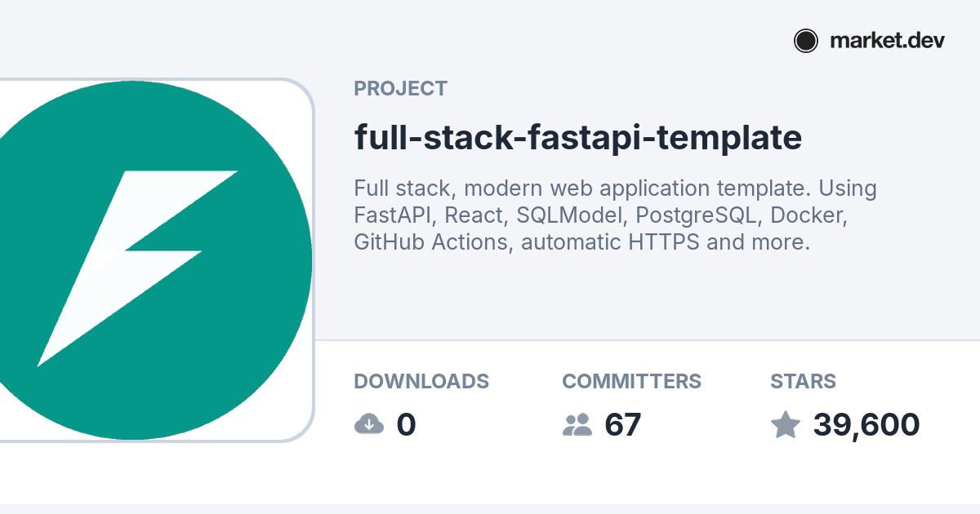This screenshot has height=514, width=980.
Task: Click the market.dev circle logo icon
Action: pyautogui.click(x=806, y=41)
